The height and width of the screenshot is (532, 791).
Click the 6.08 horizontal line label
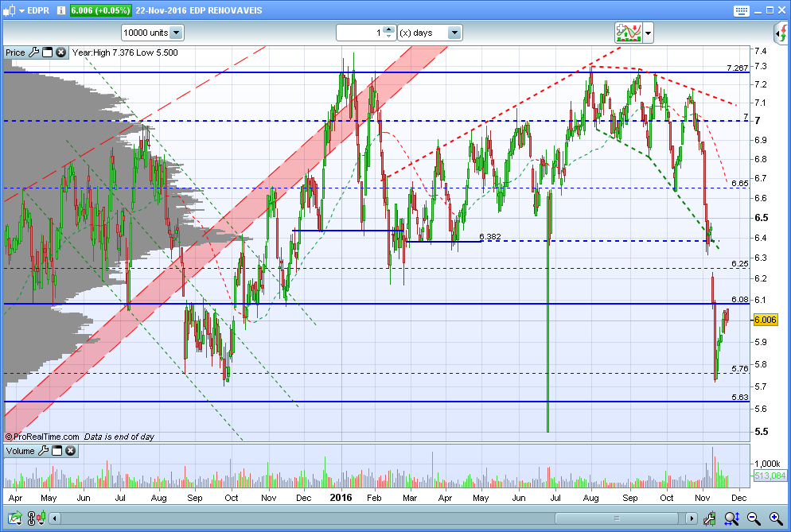(739, 300)
